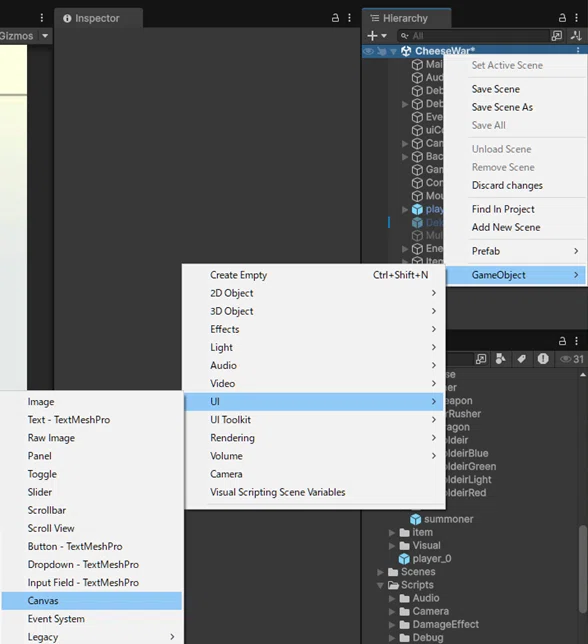588x644 pixels.
Task: Expand the Volume submenu
Action: coord(314,455)
